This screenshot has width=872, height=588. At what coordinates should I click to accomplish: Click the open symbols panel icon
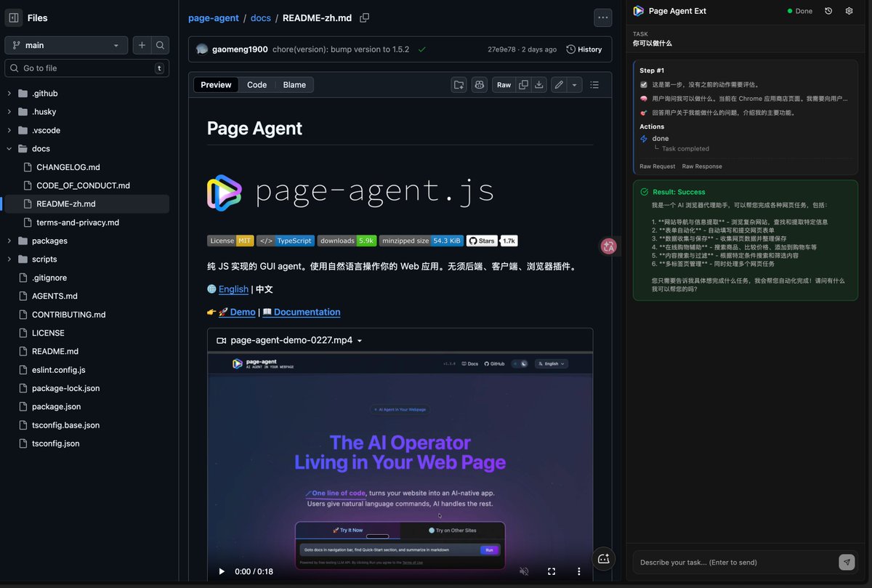tap(459, 85)
